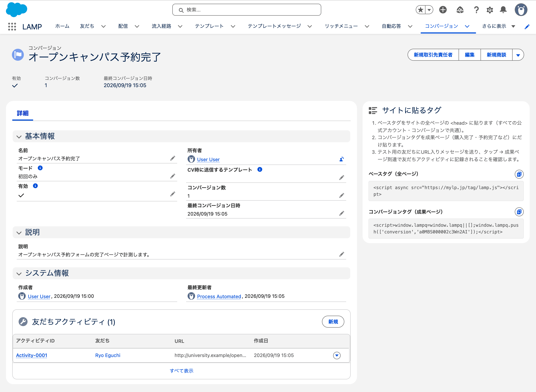Edit the 説明 field pencil icon

point(342,254)
